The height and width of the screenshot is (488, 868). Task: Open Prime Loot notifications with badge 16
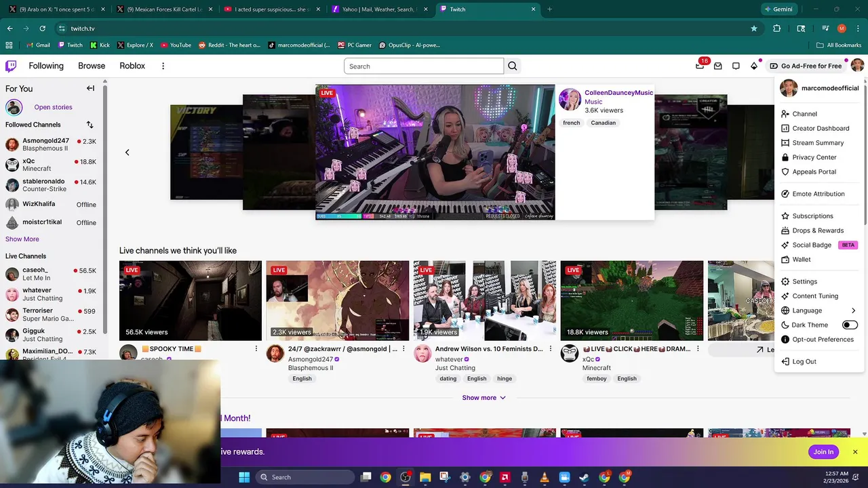[x=700, y=66]
